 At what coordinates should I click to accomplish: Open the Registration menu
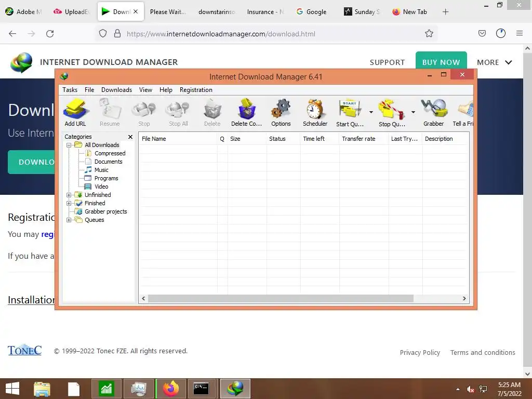click(x=196, y=90)
